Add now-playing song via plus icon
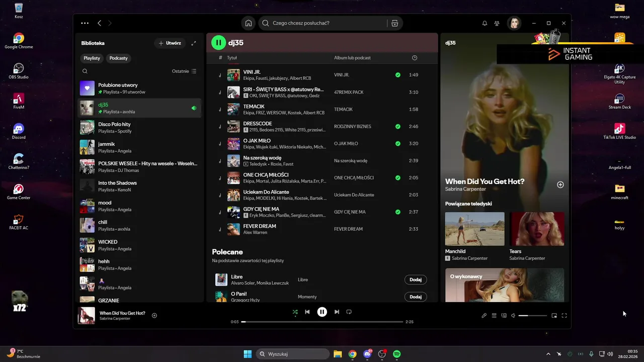644x362 pixels. tap(154, 316)
